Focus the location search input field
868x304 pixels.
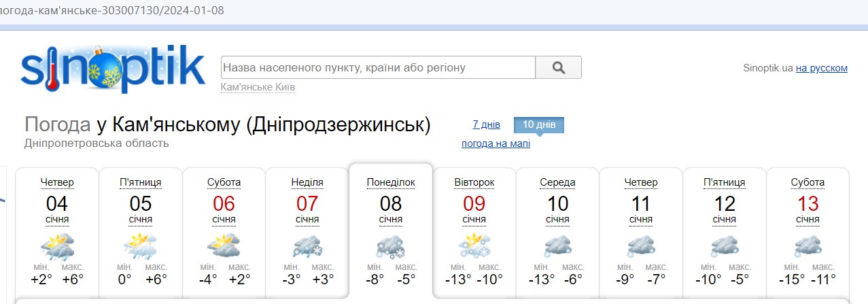click(x=378, y=67)
